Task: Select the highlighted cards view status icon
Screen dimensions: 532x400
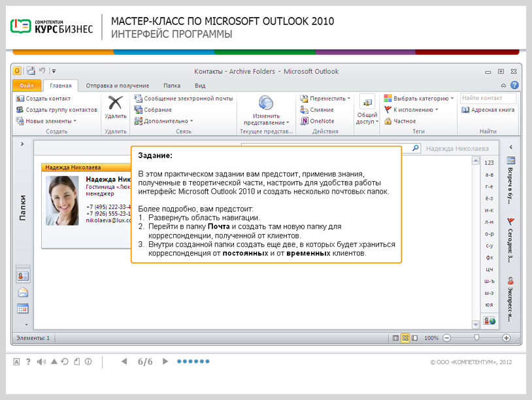Action: click(x=405, y=338)
